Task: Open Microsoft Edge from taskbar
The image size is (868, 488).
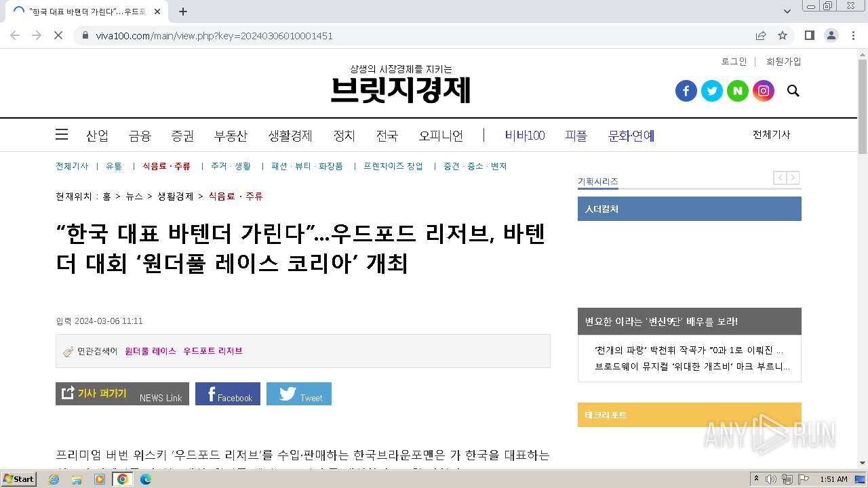Action: pos(145,479)
